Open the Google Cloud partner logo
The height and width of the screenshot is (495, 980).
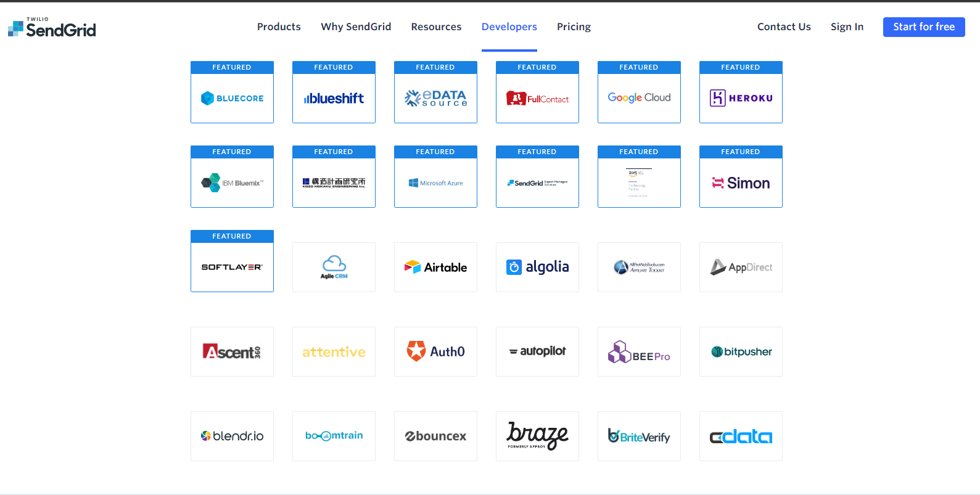(639, 98)
